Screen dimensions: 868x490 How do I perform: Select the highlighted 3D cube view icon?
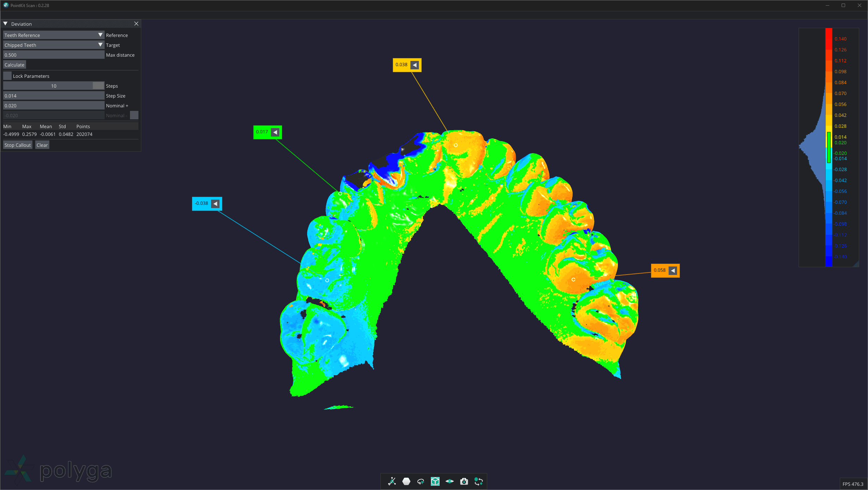(x=435, y=482)
